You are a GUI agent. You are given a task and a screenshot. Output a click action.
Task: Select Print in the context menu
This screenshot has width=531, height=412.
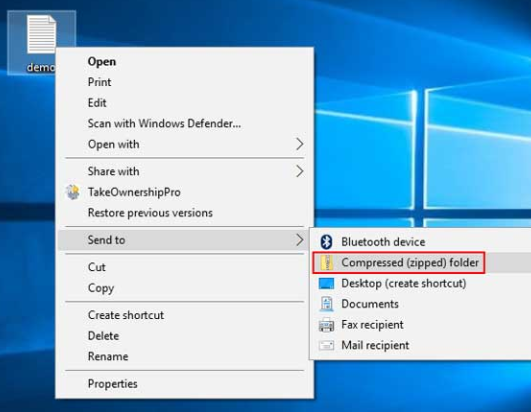tap(100, 82)
